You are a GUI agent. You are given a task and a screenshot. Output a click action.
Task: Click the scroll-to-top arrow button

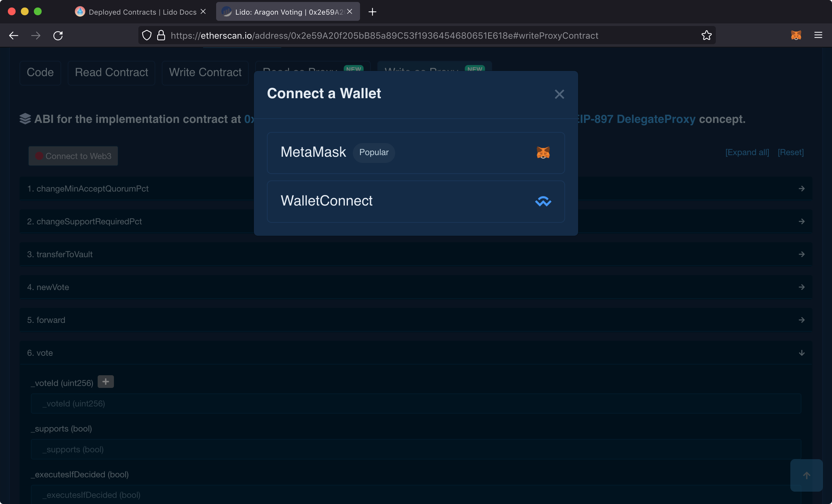coord(806,475)
